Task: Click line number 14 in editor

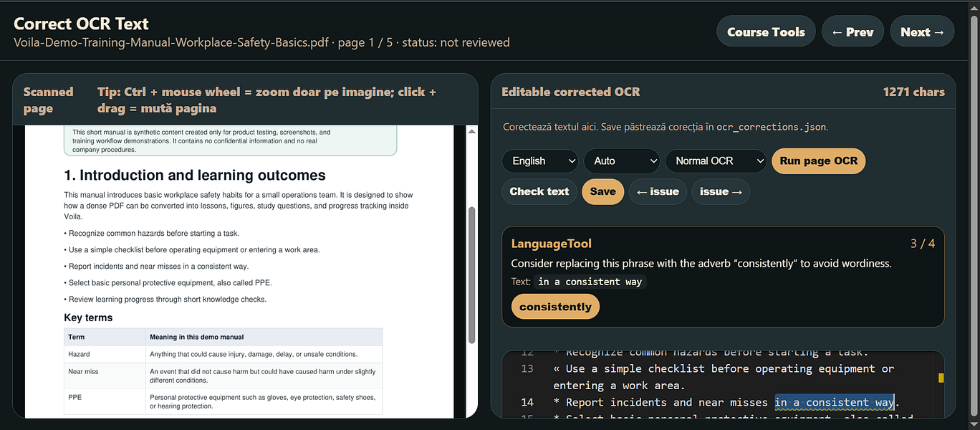Action: pyautogui.click(x=527, y=402)
